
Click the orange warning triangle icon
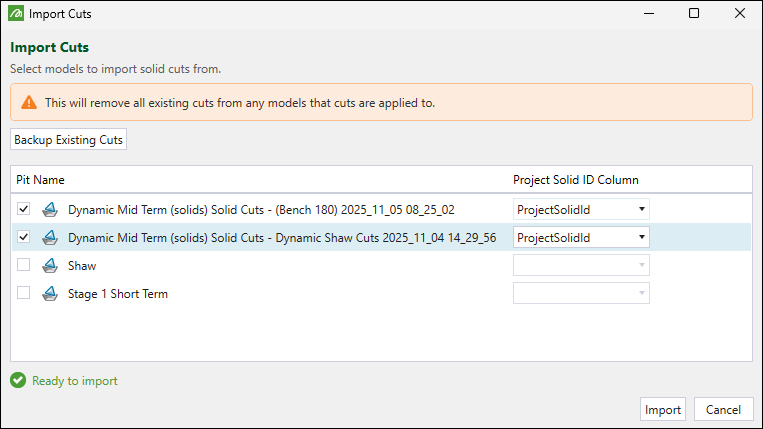point(28,102)
